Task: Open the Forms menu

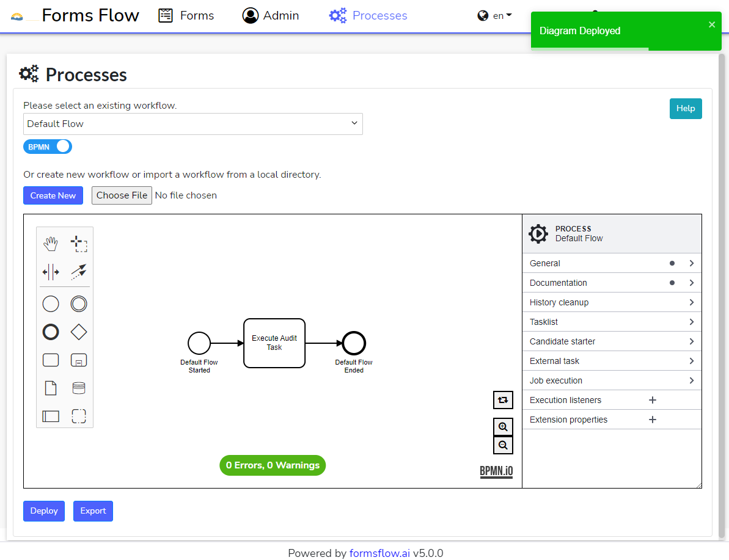Action: click(x=186, y=16)
